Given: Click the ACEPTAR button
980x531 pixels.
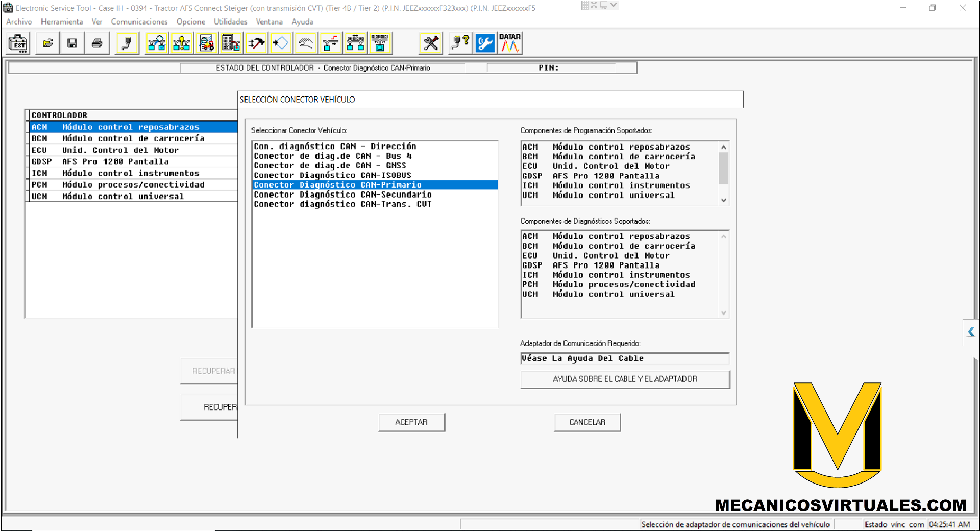Looking at the screenshot, I should pos(411,422).
